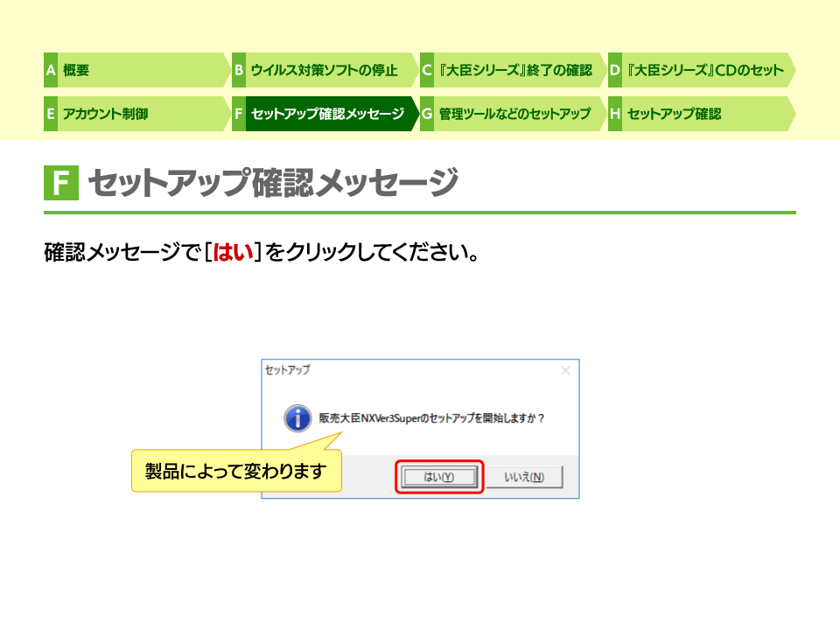Screen dimensions: 840x630
Task: Go to step G 管理ツールなどのセットアップ
Action: 514,114
